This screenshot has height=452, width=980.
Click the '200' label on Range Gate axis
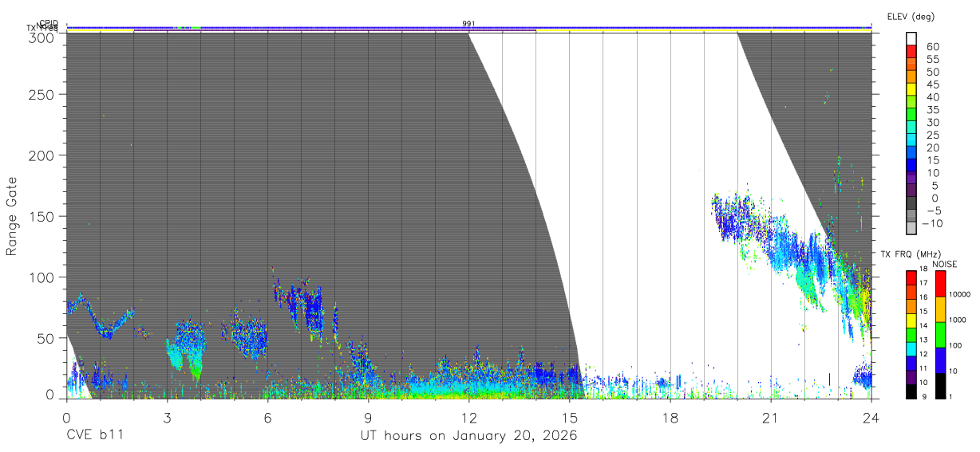tap(42, 155)
